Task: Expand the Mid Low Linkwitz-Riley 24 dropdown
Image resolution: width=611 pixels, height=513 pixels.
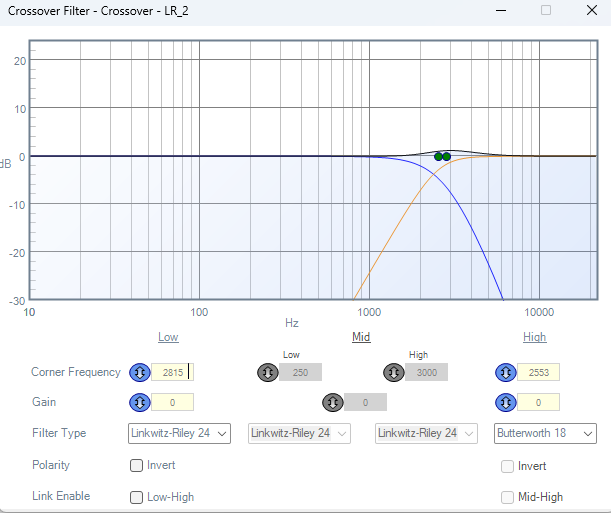Action: pos(299,433)
